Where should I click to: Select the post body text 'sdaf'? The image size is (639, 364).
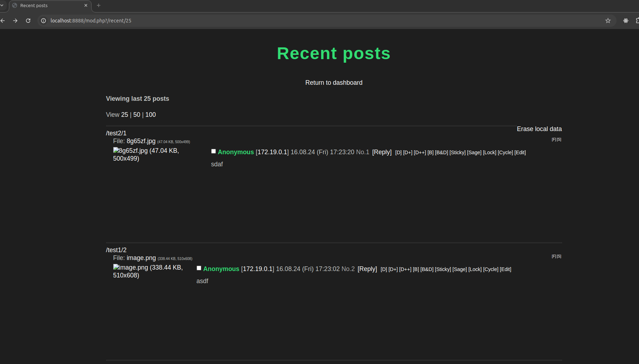tap(217, 164)
